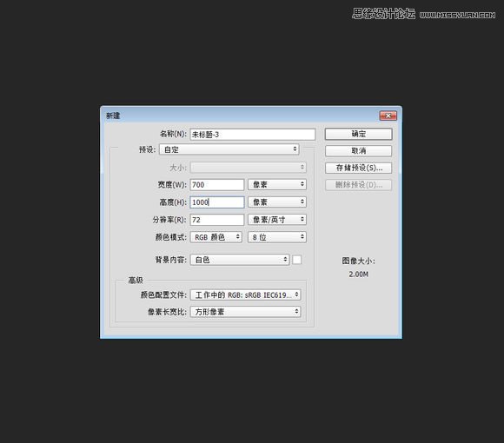The height and width of the screenshot is (443, 504).
Task: Click the 分辨率(R) resolution field showing 72
Action: click(x=217, y=220)
